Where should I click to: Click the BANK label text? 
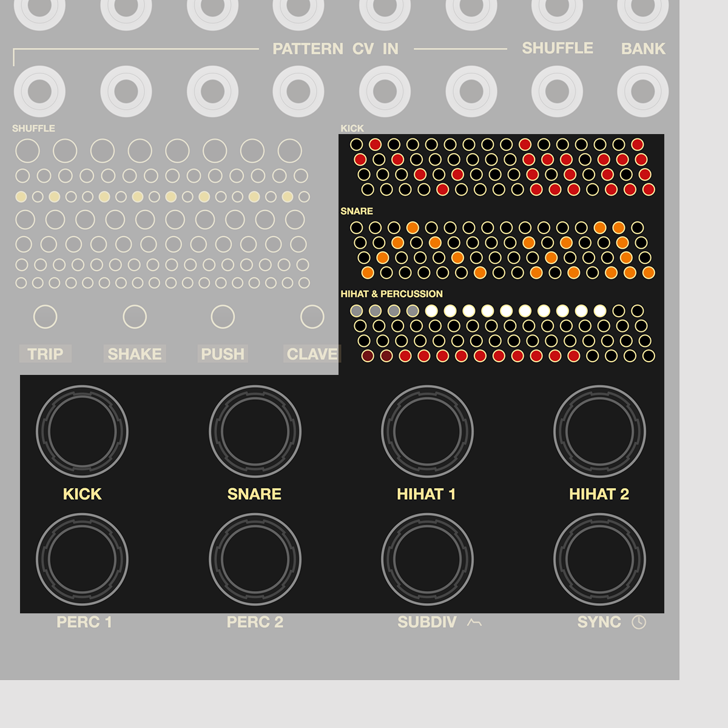643,49
